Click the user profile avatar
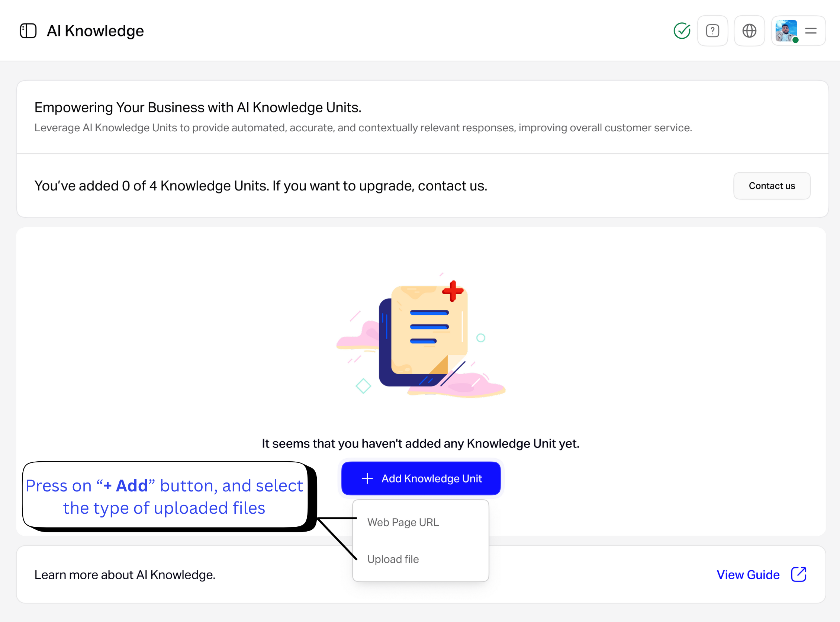The image size is (840, 622). tap(786, 31)
